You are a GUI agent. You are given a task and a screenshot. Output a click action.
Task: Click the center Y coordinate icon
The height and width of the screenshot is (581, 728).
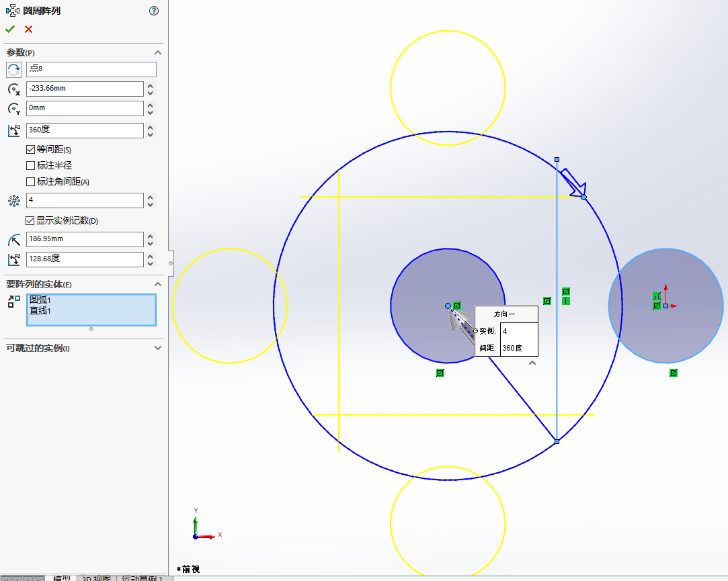[x=14, y=109]
